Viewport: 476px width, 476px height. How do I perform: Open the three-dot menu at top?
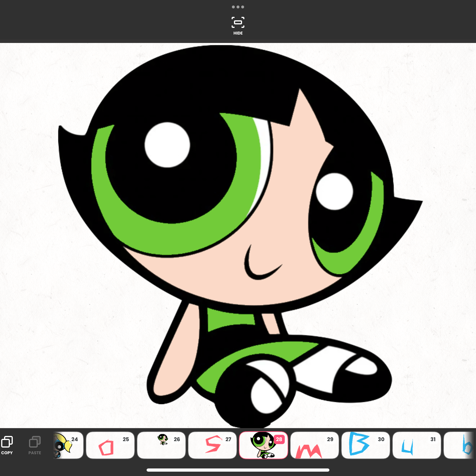coord(238,7)
